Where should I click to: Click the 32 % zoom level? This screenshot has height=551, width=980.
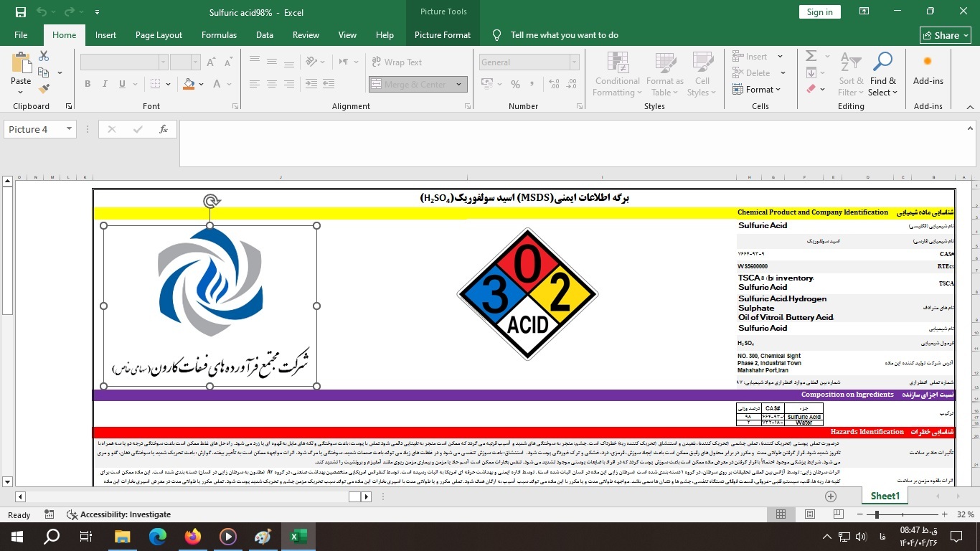(966, 514)
